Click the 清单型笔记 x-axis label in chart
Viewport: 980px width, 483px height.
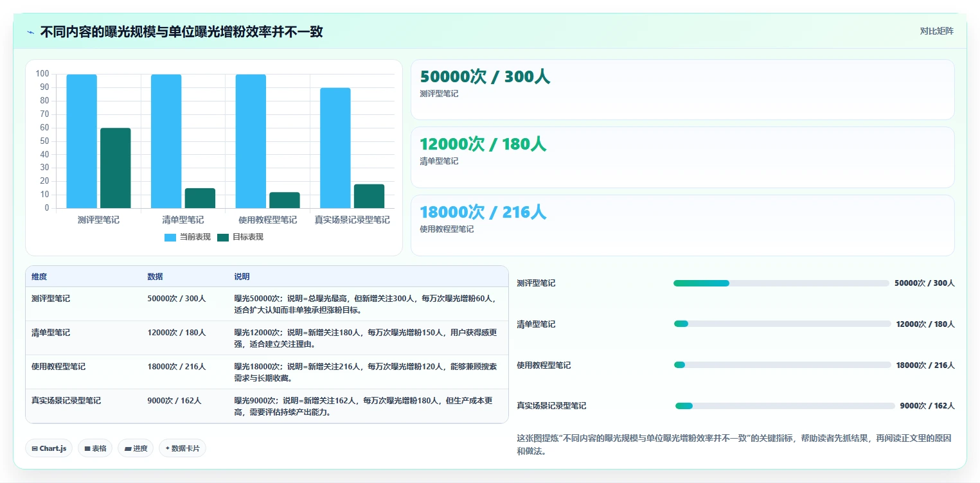click(x=183, y=220)
